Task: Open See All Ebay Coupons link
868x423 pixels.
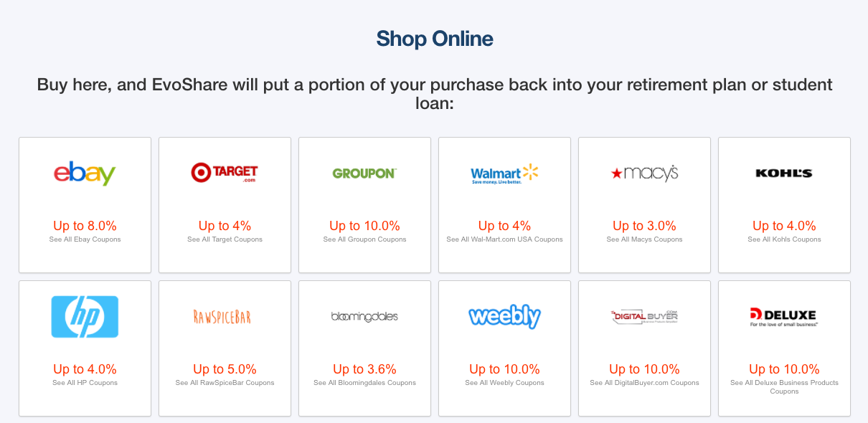Action: [x=85, y=239]
